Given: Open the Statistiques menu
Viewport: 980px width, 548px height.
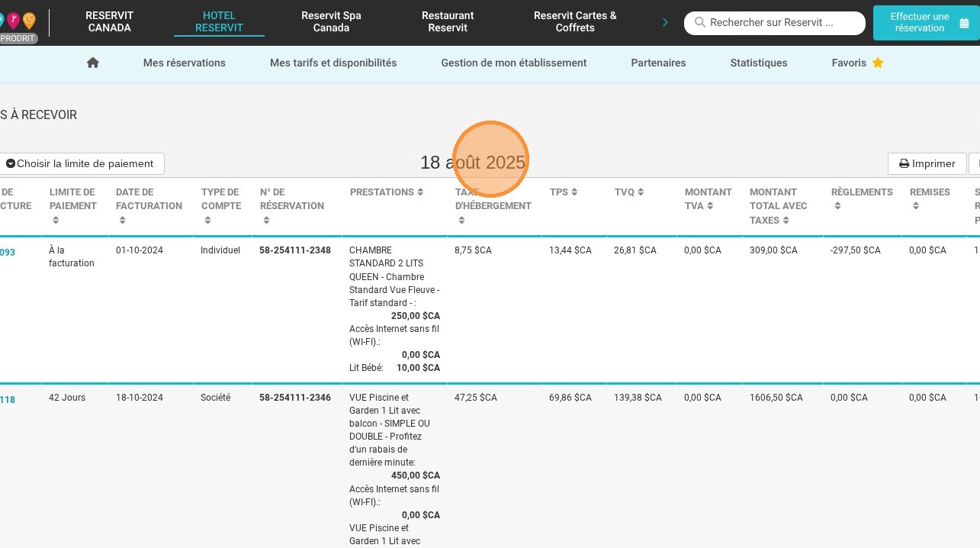Looking at the screenshot, I should pos(759,63).
